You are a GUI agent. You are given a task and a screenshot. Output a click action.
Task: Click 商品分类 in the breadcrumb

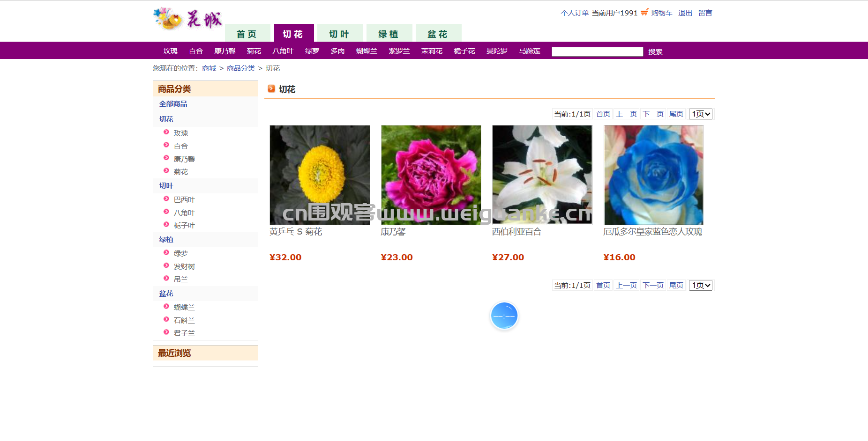tap(241, 68)
